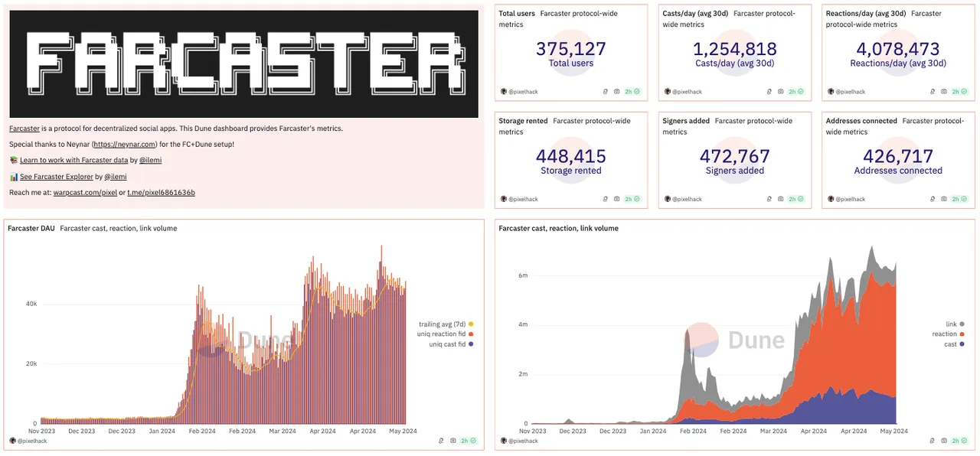Click the link icon on Addresses connected card
This screenshot has height=456, width=980.
tap(933, 199)
